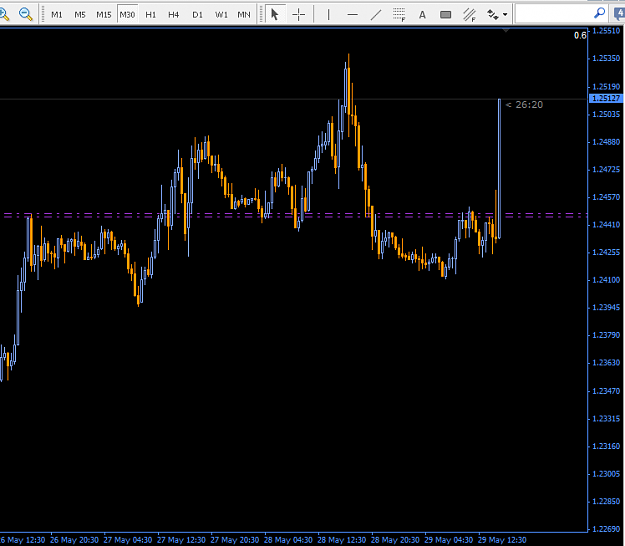This screenshot has width=625, height=546.
Task: Switch chart to M15 timeframe
Action: (104, 15)
